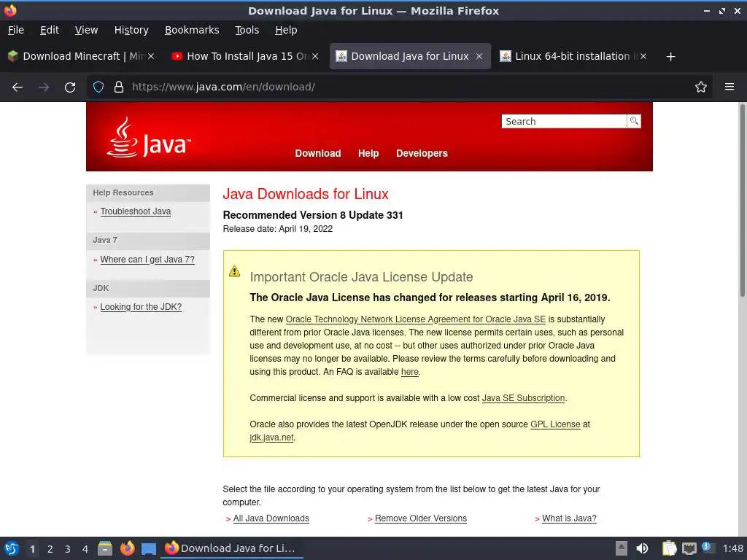Launch Firefox from taskbar quick launcher
The width and height of the screenshot is (747, 560).
click(127, 548)
